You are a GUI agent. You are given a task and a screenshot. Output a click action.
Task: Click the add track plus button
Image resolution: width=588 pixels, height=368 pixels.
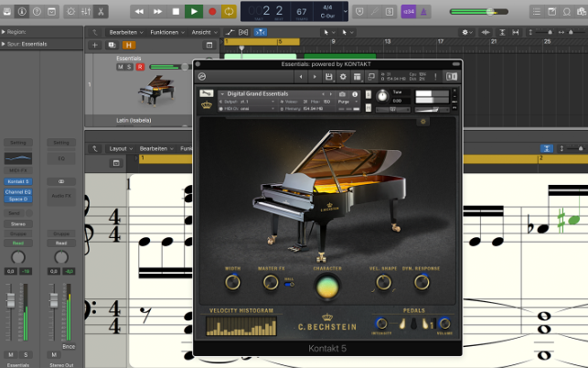coord(94,45)
